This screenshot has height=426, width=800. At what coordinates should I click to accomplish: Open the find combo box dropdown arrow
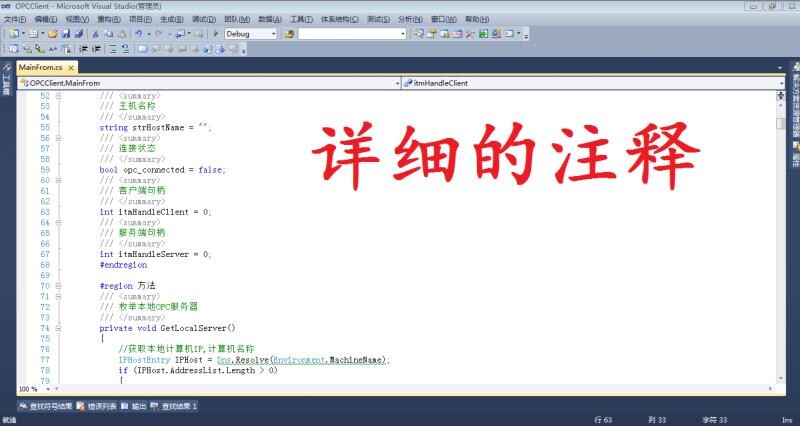click(403, 34)
